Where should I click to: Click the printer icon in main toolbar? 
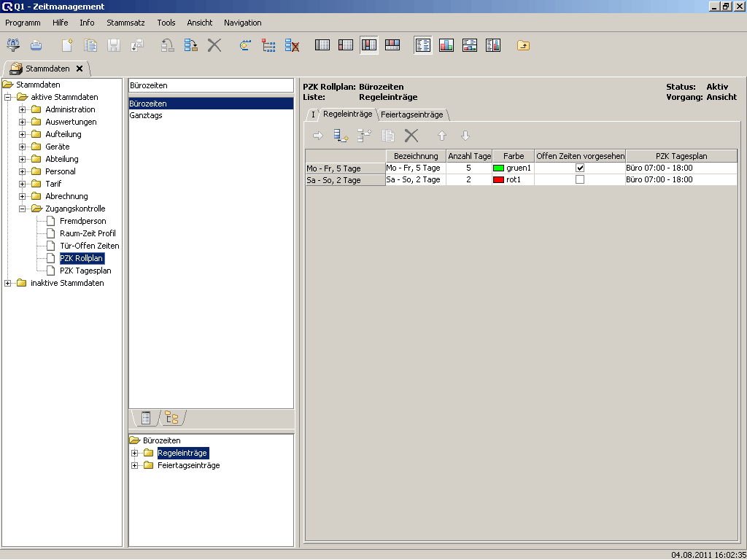click(x=36, y=45)
